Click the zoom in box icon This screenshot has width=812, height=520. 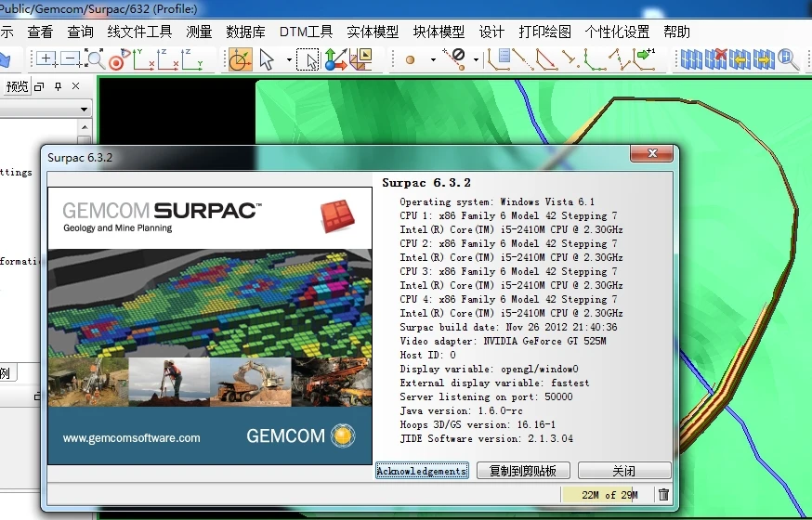(x=46, y=59)
